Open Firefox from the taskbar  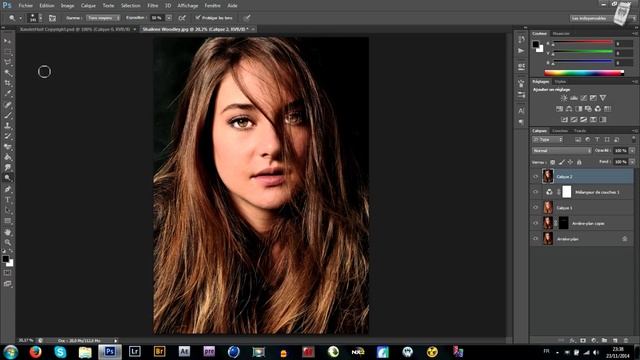click(x=36, y=352)
